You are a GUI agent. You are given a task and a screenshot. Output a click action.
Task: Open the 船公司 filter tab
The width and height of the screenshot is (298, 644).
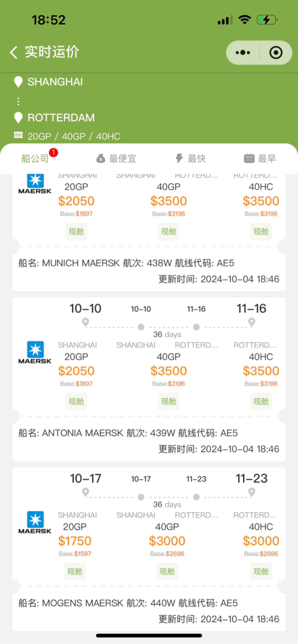pyautogui.click(x=35, y=158)
